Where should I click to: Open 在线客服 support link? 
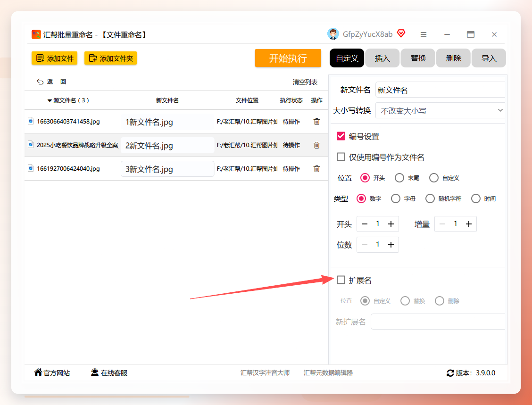click(109, 373)
